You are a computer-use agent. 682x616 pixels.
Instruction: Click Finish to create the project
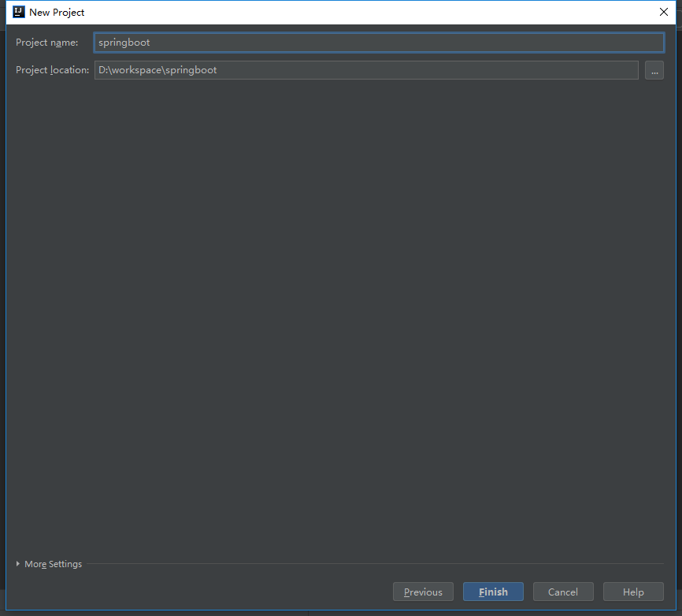tap(493, 592)
